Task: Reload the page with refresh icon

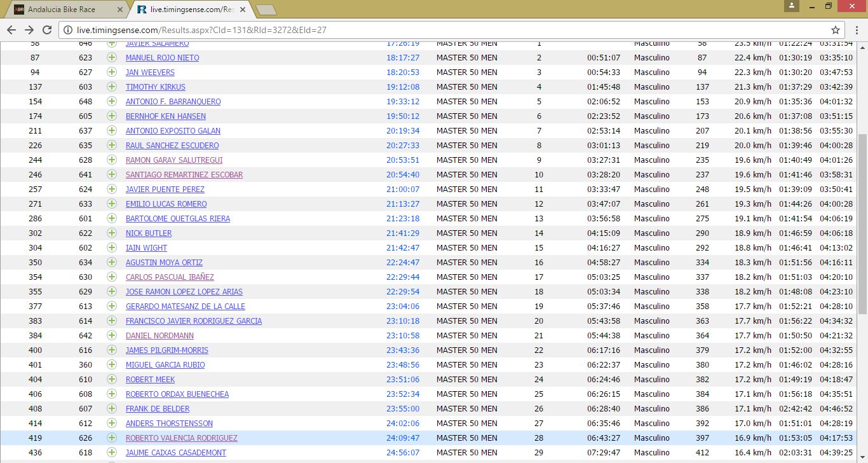Action: point(47,30)
